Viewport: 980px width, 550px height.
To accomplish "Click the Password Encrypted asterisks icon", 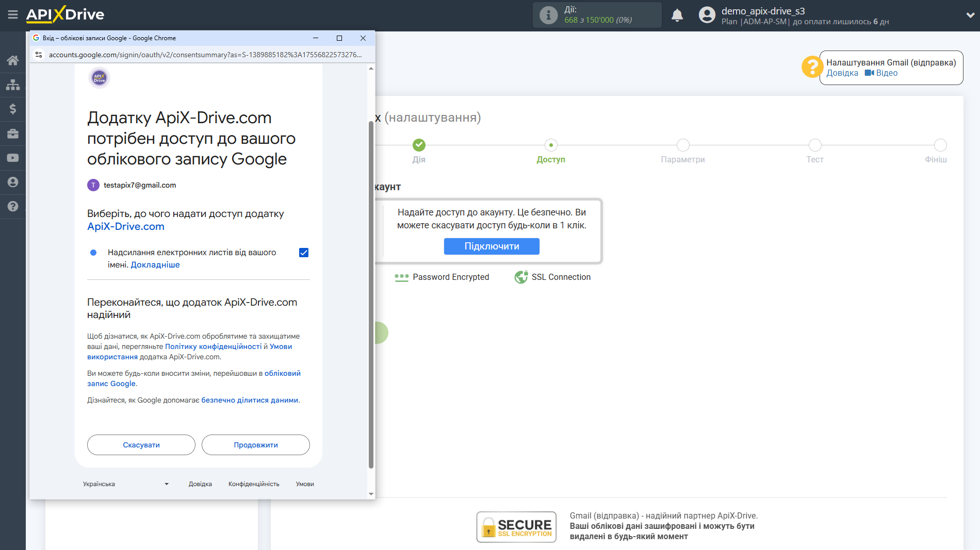I will (x=401, y=277).
